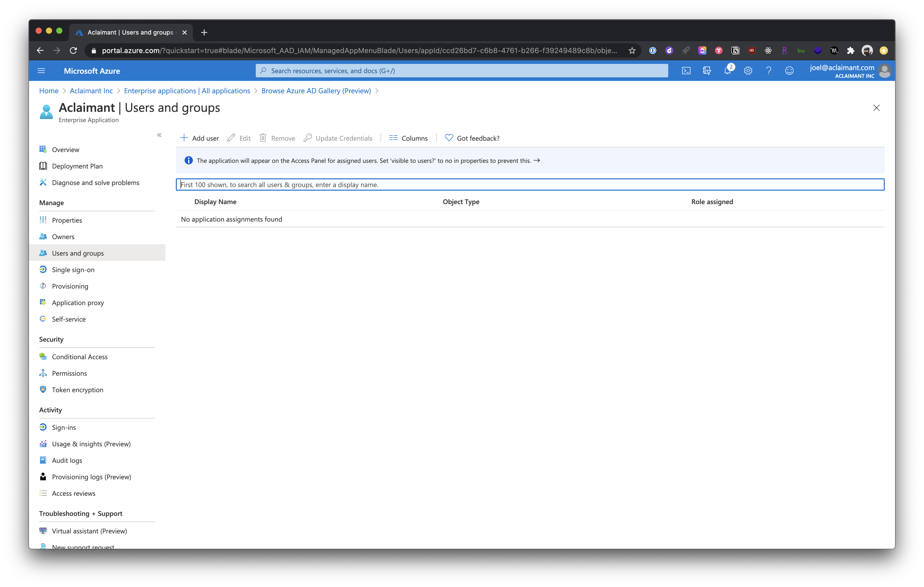
Task: Bookmark page with the star icon
Action: click(632, 50)
